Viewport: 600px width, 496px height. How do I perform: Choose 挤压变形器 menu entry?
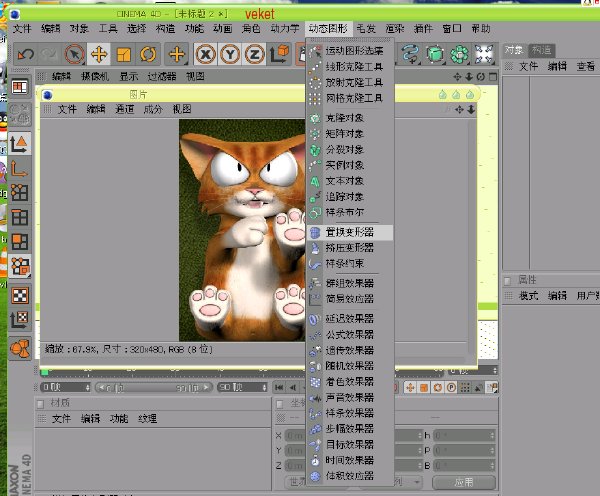pos(350,248)
